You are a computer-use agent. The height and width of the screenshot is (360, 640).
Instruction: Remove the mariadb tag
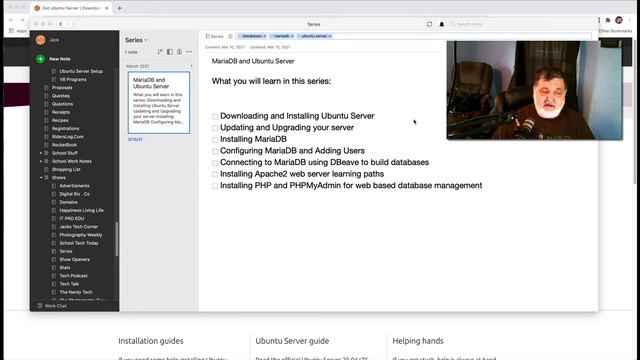292,36
